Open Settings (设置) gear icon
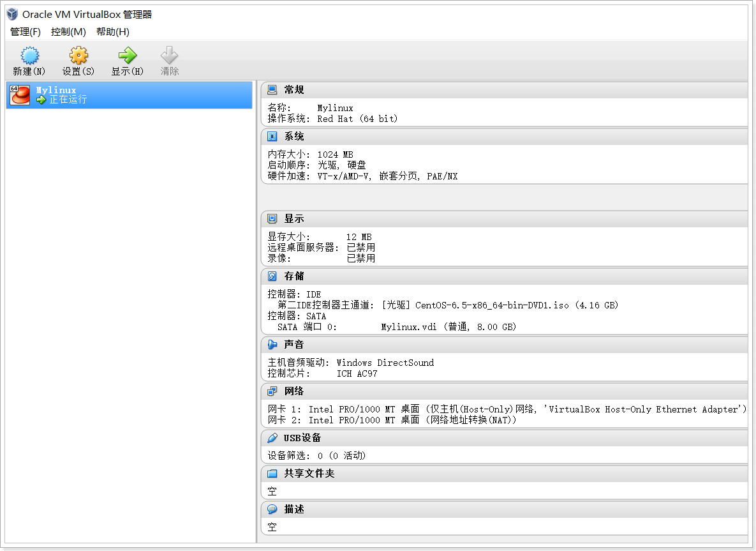The width and height of the screenshot is (756, 551). coord(78,56)
